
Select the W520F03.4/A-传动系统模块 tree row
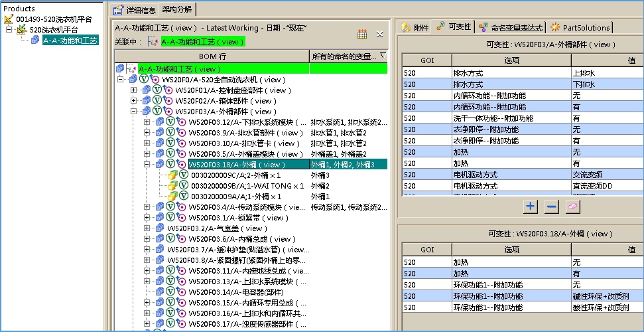(x=245, y=207)
